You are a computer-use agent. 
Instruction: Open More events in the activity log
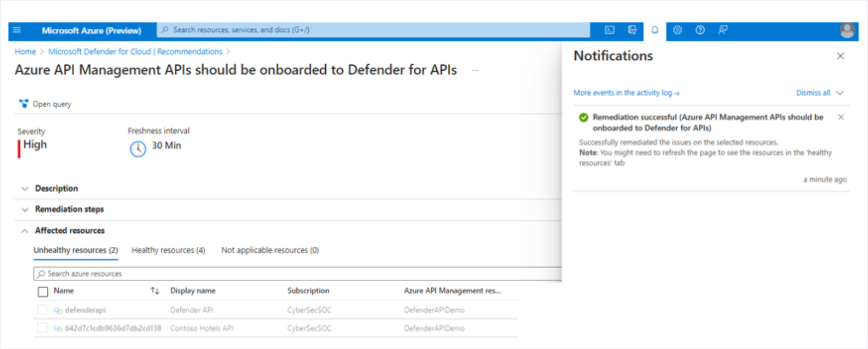pos(626,93)
